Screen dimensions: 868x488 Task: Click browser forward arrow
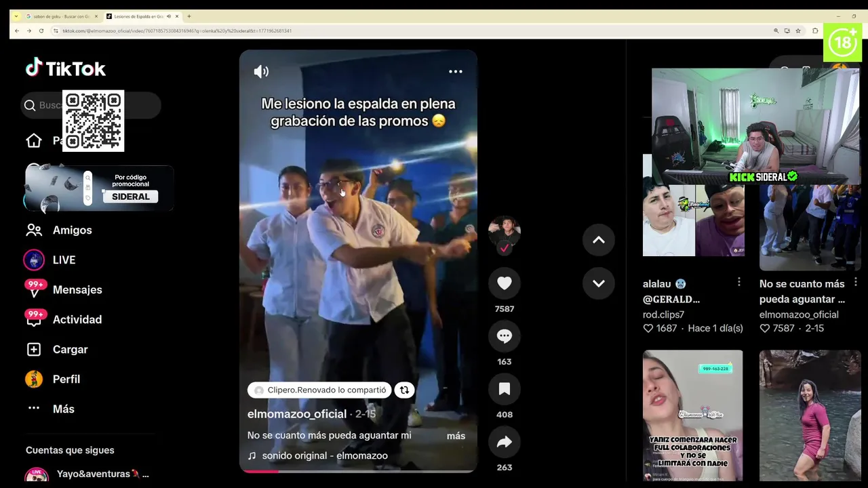[28, 30]
